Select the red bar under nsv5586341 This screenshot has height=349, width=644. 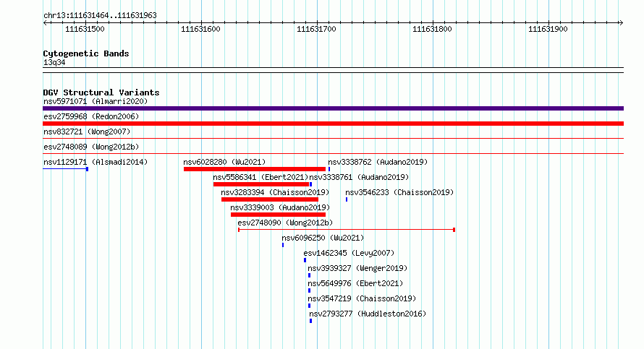coord(261,184)
